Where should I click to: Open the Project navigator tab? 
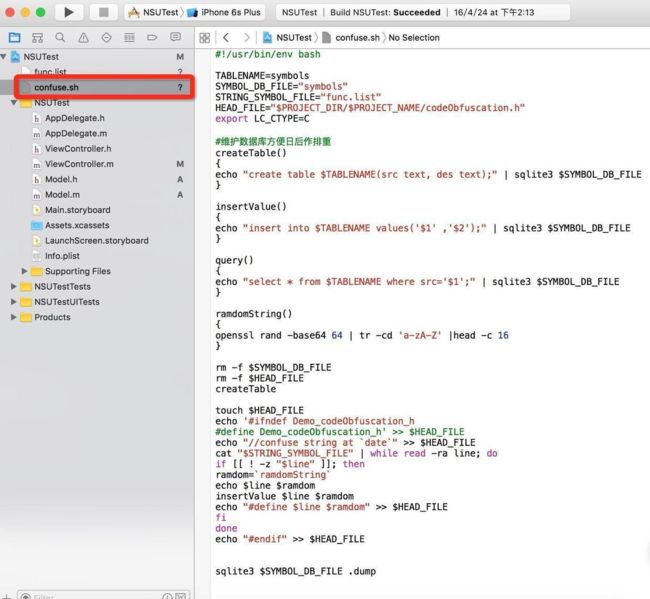click(15, 38)
